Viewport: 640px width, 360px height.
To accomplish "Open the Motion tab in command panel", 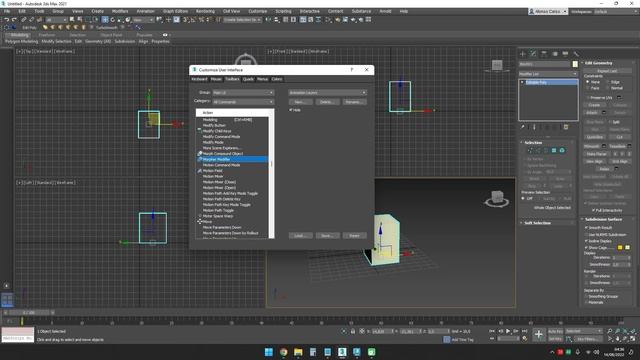I will (555, 53).
